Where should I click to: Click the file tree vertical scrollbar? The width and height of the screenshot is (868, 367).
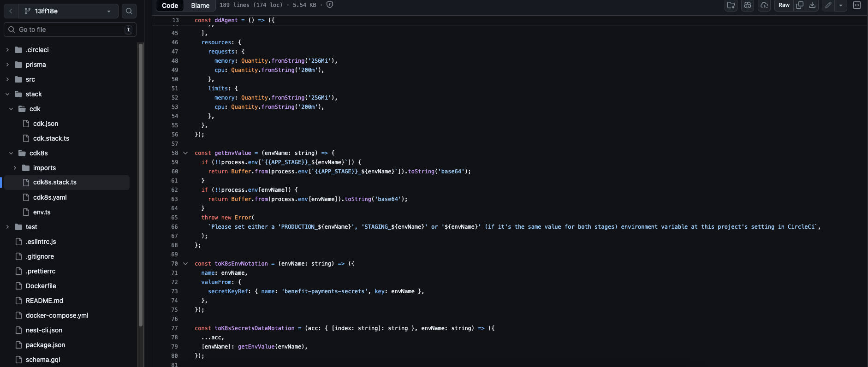pos(141,184)
